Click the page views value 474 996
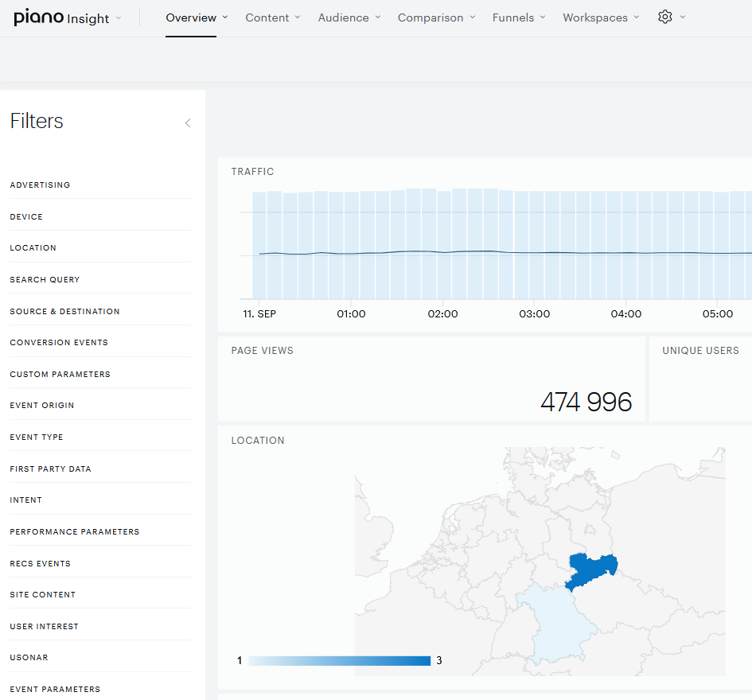Viewport: 752px width, 700px height. pos(586,402)
